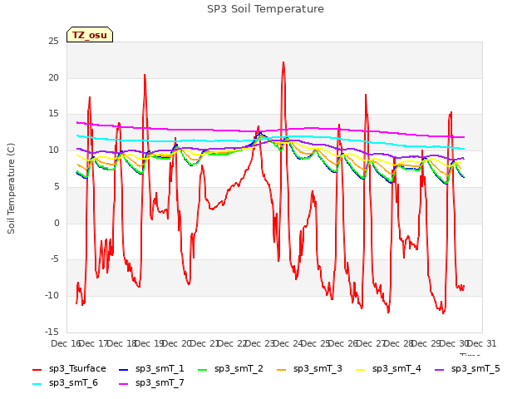Toggle the sp3_smT_2 legend entry
Image resolution: width=532 pixels, height=399 pixels.
point(231,368)
